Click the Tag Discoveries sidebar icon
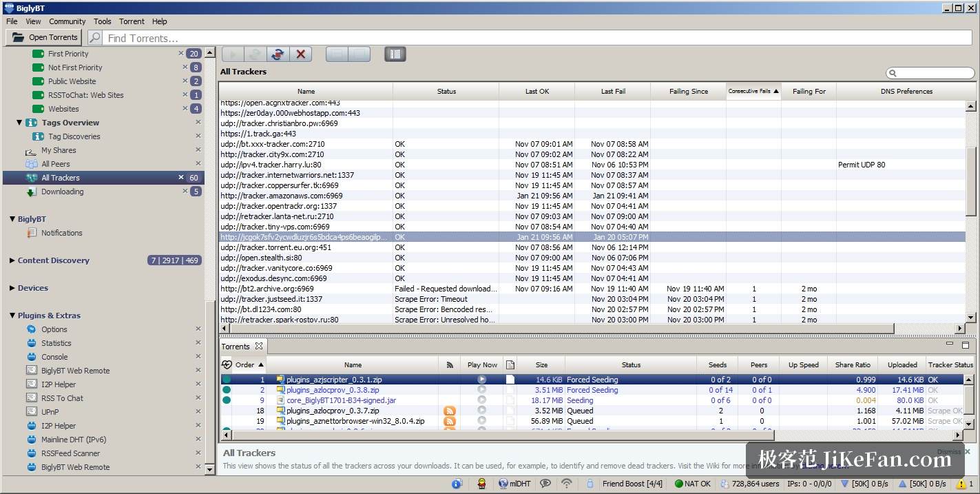 (37, 136)
